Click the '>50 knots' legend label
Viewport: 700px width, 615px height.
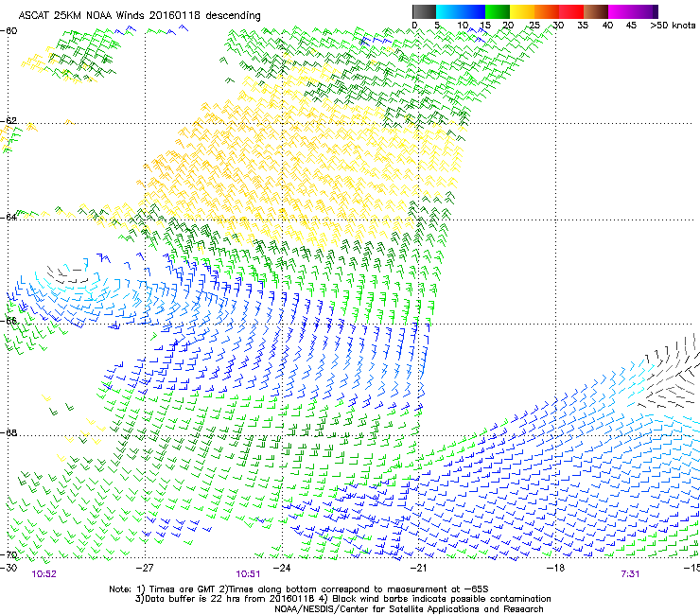pyautogui.click(x=673, y=26)
